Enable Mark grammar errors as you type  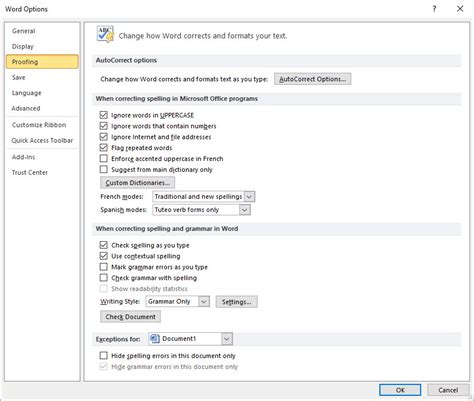[x=104, y=267]
